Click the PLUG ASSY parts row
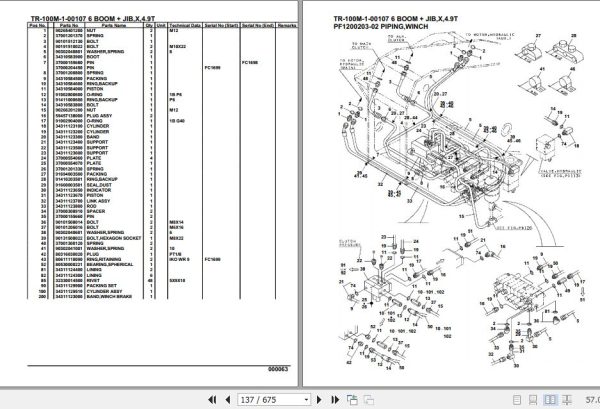 [x=162, y=116]
